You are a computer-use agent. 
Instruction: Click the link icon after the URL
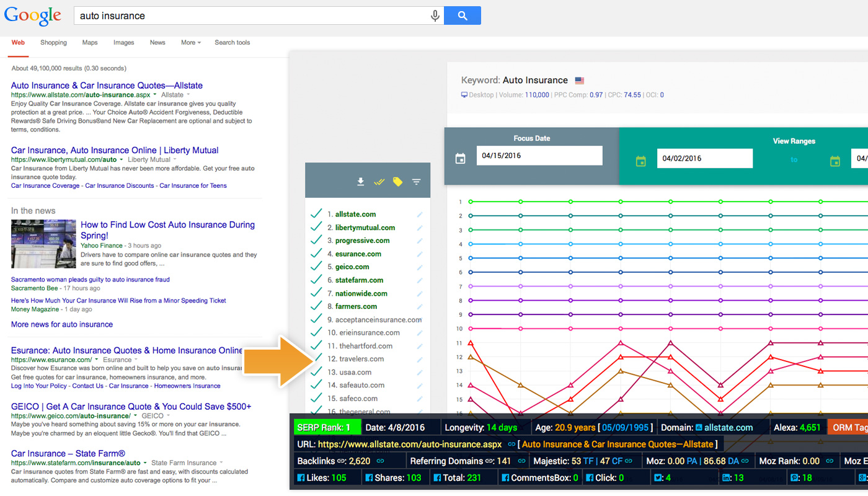(x=511, y=445)
